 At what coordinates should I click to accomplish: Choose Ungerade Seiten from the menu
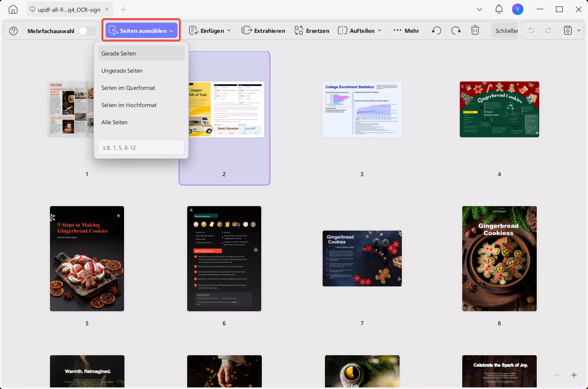[x=141, y=70]
